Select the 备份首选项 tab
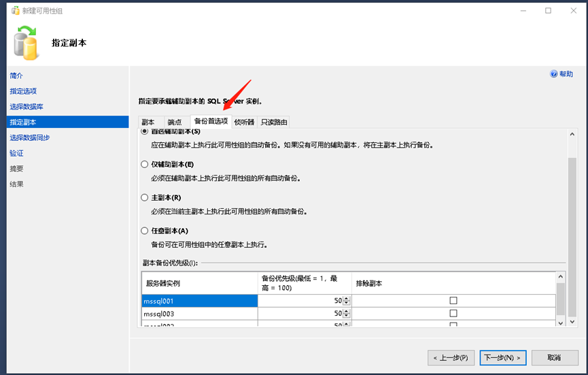The image size is (588, 375). pyautogui.click(x=211, y=121)
